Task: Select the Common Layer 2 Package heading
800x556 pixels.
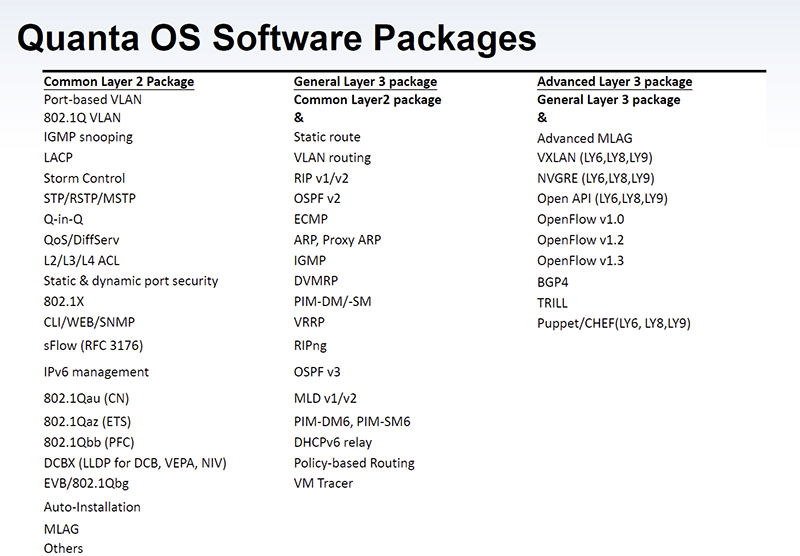Action: [x=119, y=82]
